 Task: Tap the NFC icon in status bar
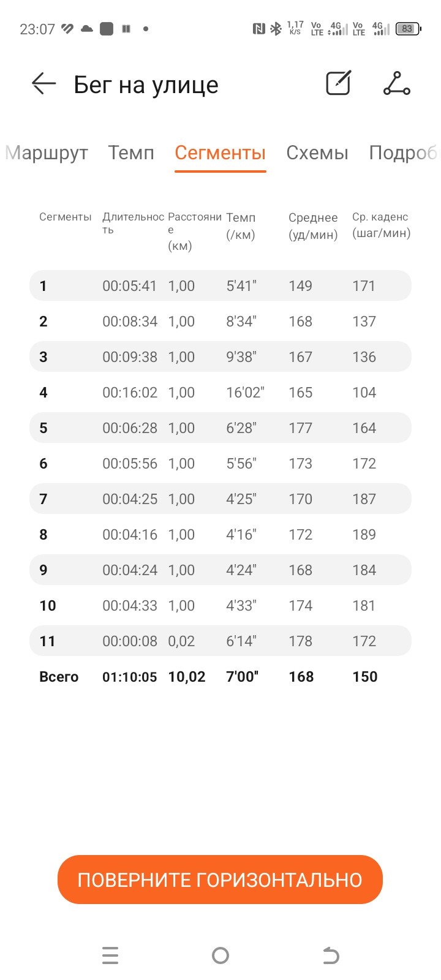click(258, 28)
